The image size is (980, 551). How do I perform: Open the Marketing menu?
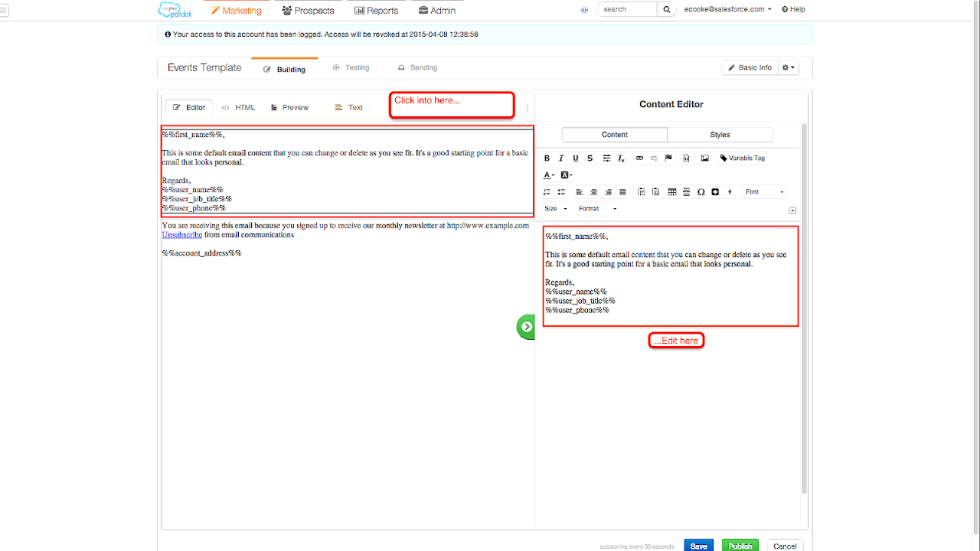click(x=237, y=11)
